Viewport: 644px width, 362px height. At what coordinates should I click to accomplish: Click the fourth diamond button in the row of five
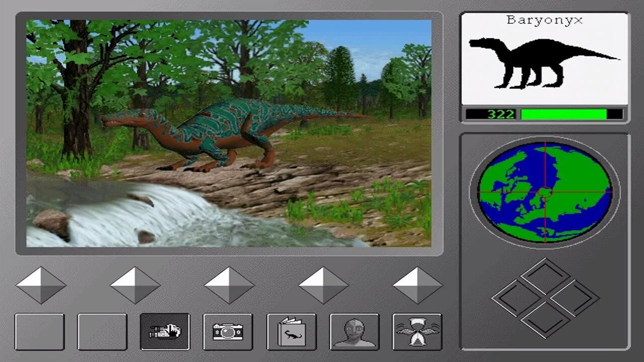(x=323, y=285)
